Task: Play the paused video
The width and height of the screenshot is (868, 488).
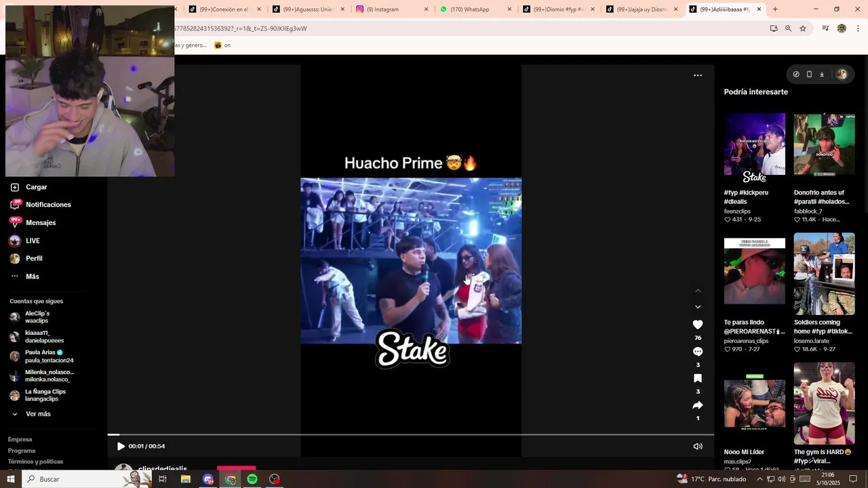Action: pyautogui.click(x=121, y=446)
